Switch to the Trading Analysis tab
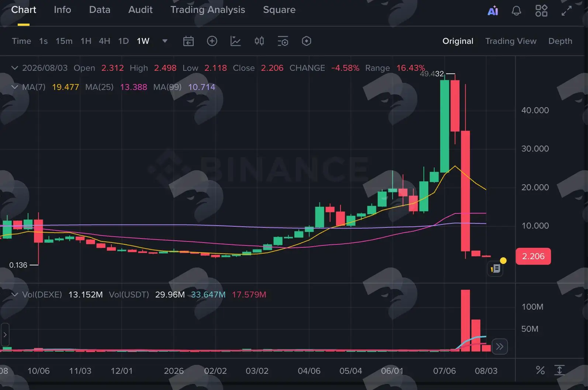588x390 pixels. [208, 10]
